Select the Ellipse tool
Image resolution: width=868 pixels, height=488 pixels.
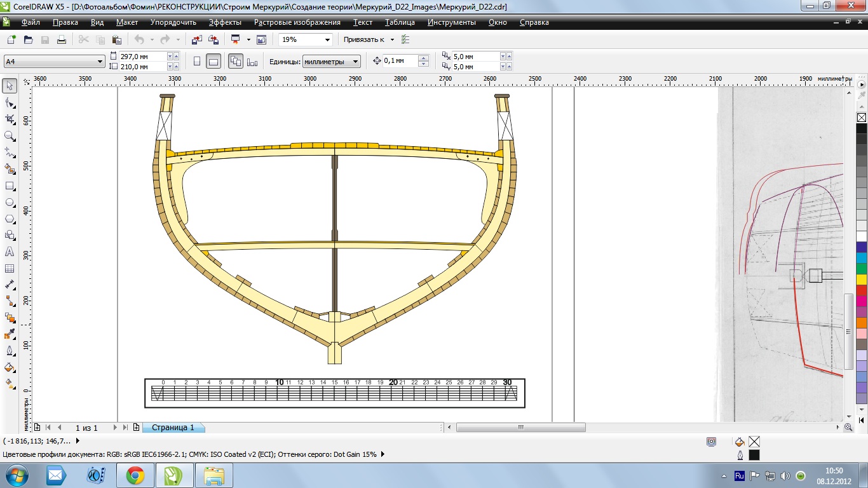pos(10,202)
